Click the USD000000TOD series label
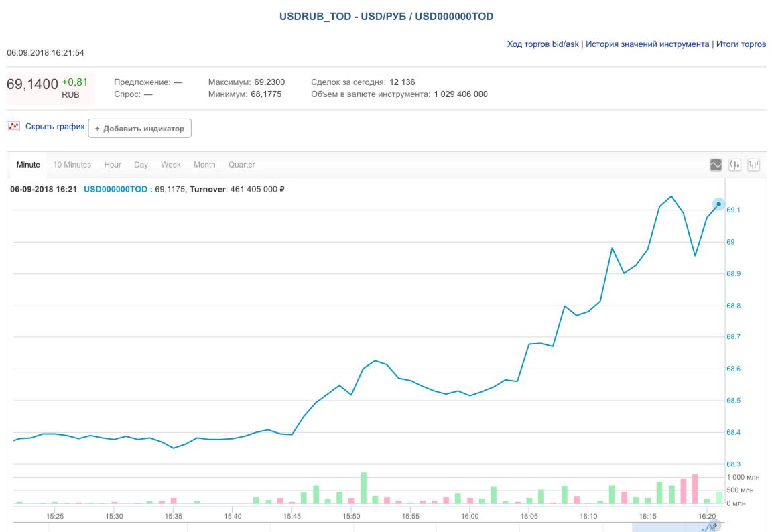Screen dimensions: 772x532 pyautogui.click(x=116, y=190)
